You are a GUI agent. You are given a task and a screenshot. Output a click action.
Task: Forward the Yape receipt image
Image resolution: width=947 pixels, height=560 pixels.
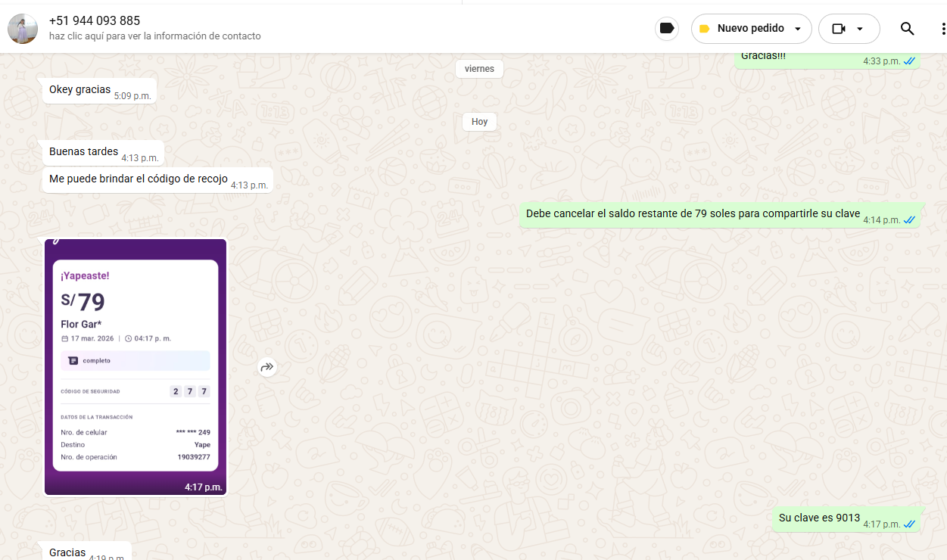click(x=266, y=367)
